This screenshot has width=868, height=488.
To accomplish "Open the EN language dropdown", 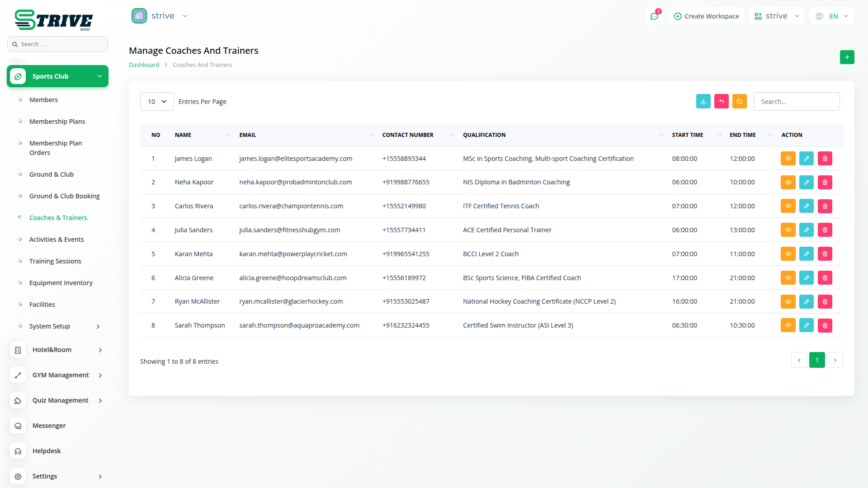I will 833,16.
